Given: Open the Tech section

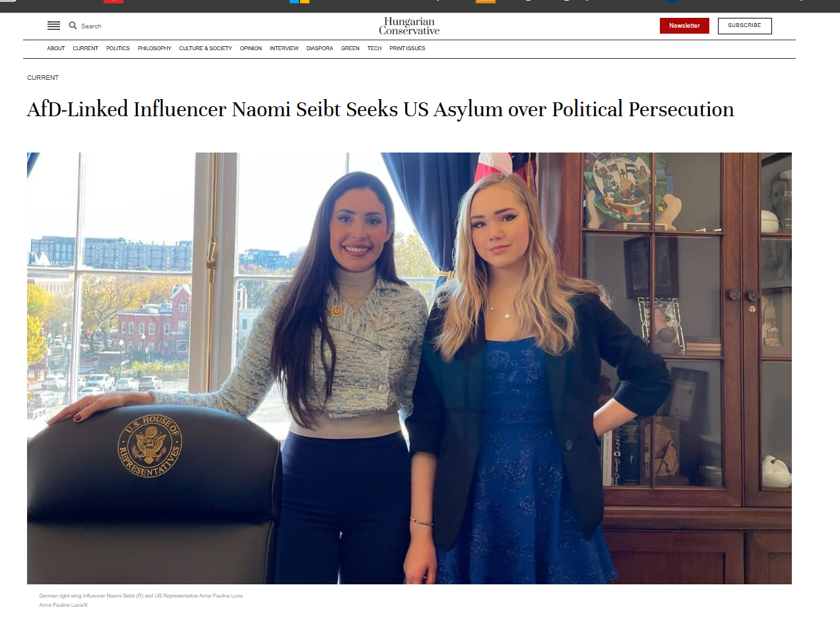Looking at the screenshot, I should pyautogui.click(x=374, y=48).
